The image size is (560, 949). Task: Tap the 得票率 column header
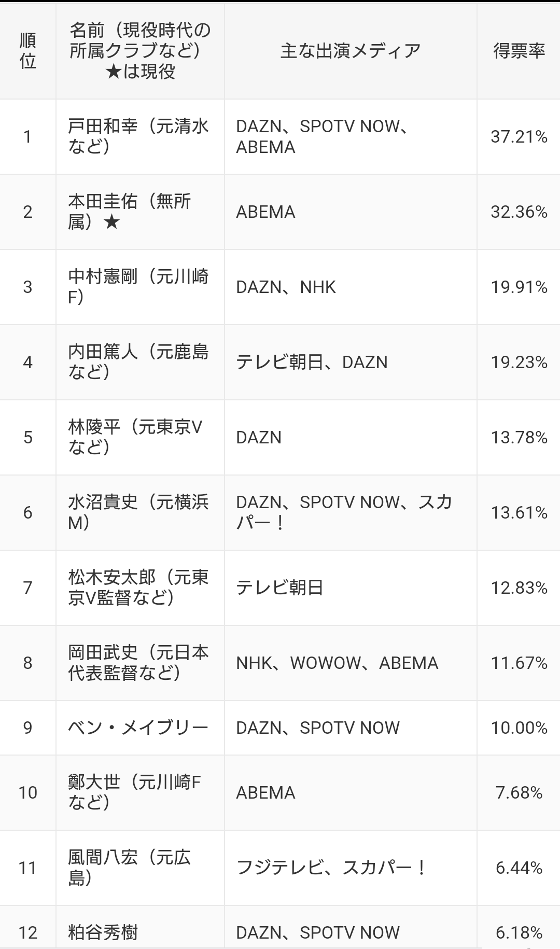519,51
